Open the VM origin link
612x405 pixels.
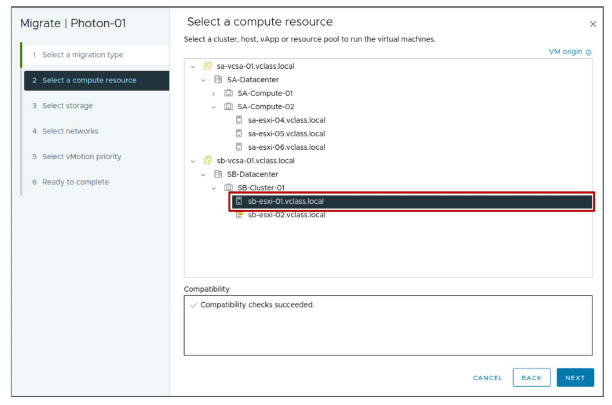pos(565,52)
